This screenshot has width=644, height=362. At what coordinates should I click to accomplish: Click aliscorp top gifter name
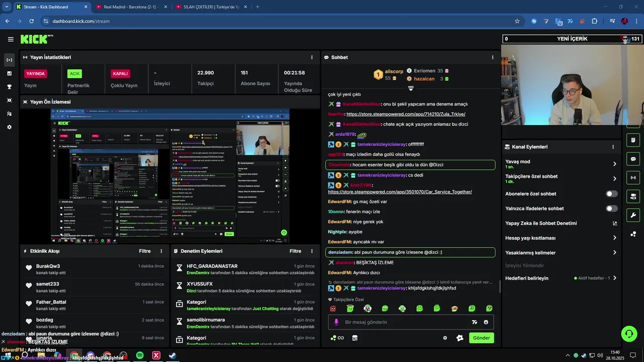pyautogui.click(x=394, y=71)
